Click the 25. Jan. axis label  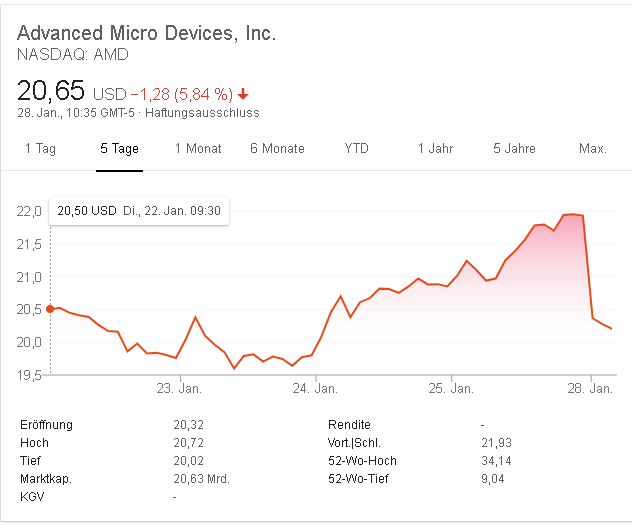pyautogui.click(x=451, y=389)
